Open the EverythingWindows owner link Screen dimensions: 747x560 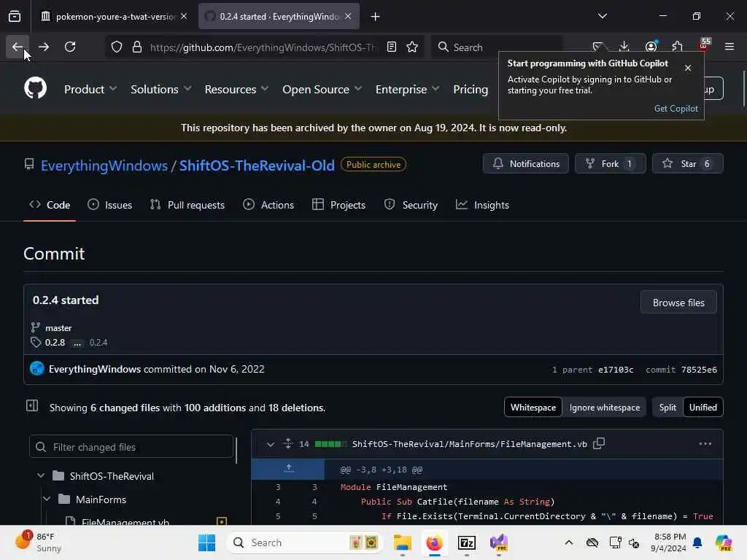point(104,166)
